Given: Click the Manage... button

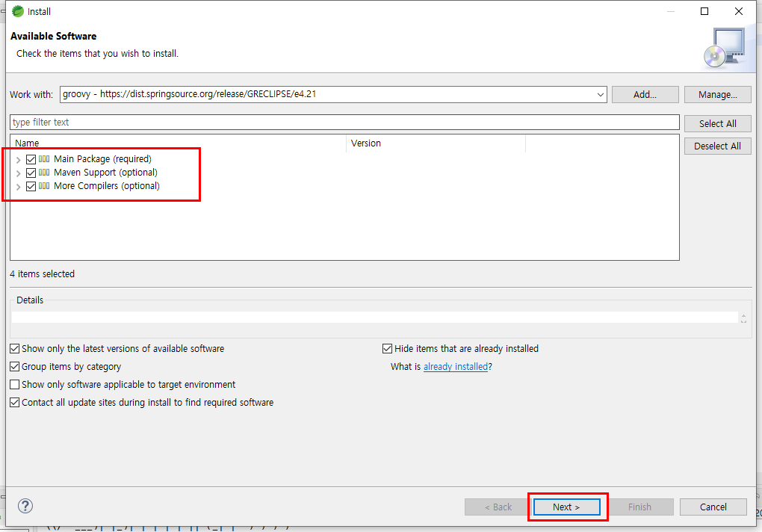Looking at the screenshot, I should pyautogui.click(x=717, y=95).
